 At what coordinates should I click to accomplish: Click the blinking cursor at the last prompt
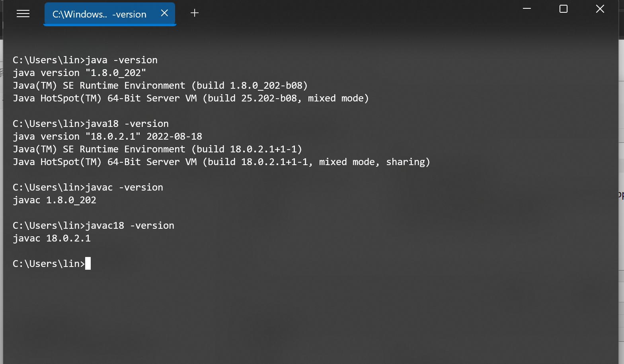click(x=88, y=263)
